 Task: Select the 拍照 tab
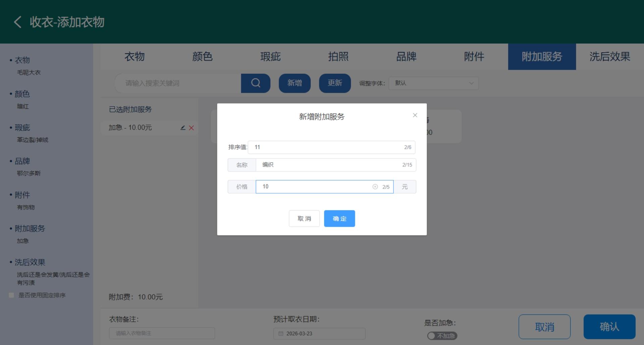(338, 57)
